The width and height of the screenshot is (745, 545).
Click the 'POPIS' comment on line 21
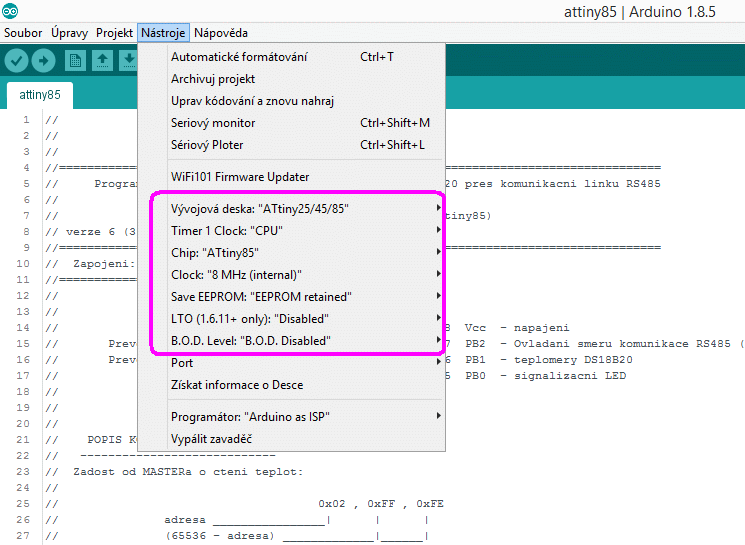coord(105,440)
